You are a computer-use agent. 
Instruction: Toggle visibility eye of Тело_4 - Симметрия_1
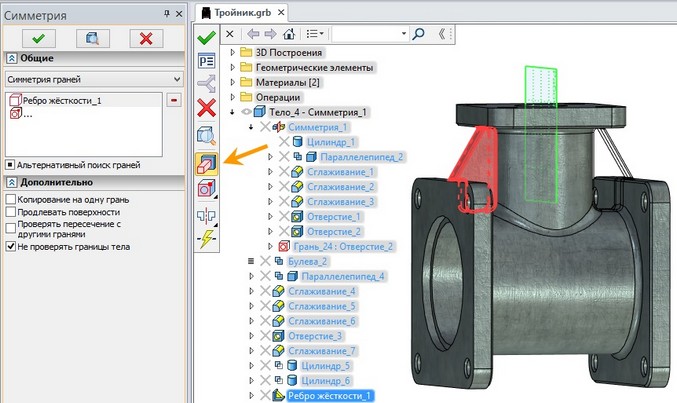247,112
